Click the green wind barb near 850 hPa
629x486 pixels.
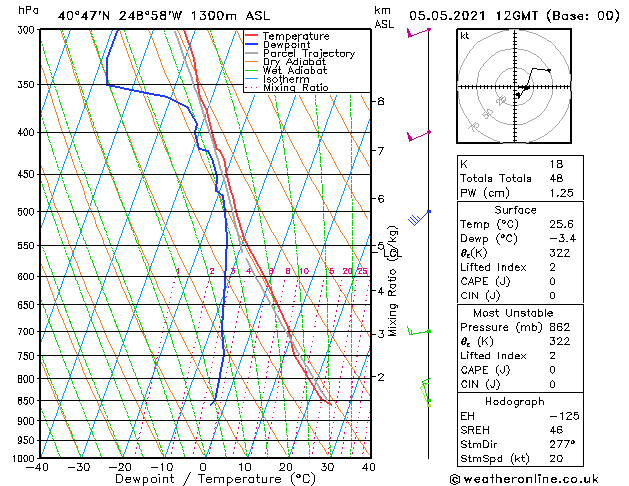[x=425, y=393]
